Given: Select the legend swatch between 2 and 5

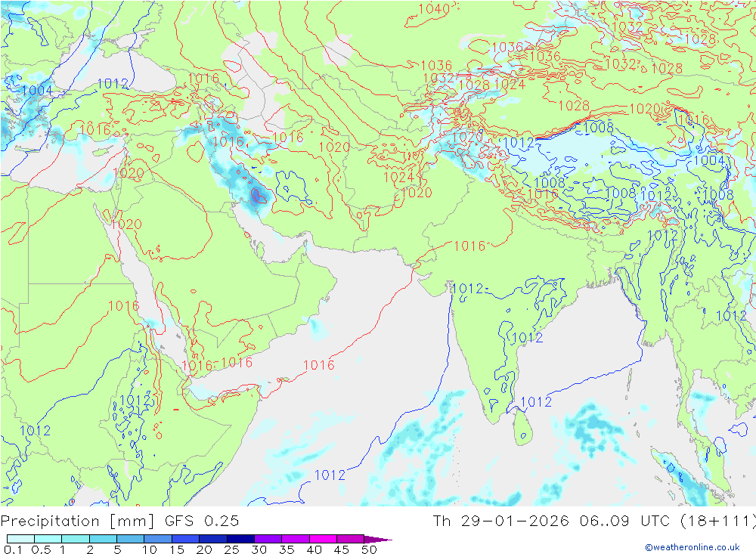Looking at the screenshot, I should tap(103, 539).
